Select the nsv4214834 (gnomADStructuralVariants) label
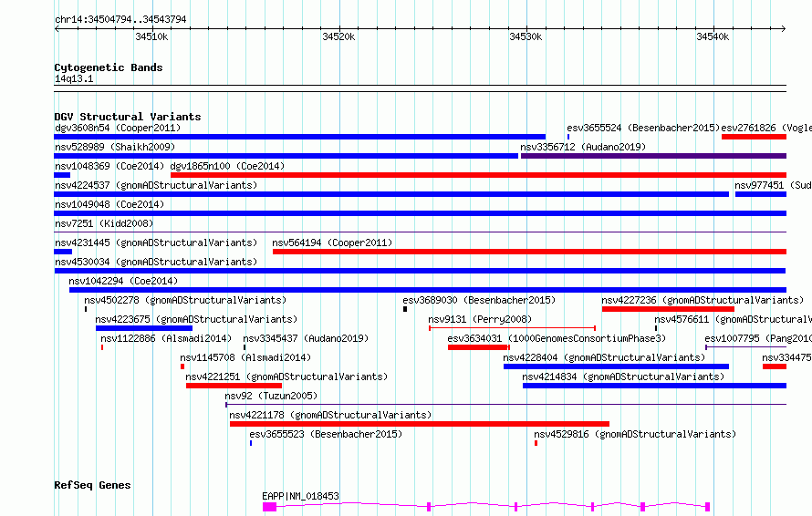This screenshot has height=516, width=812. coord(623,377)
